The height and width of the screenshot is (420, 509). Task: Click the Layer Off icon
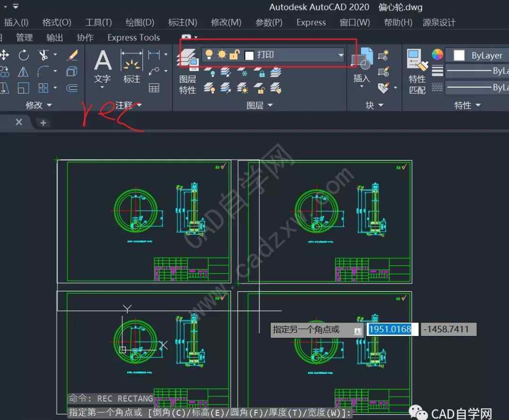209,71
